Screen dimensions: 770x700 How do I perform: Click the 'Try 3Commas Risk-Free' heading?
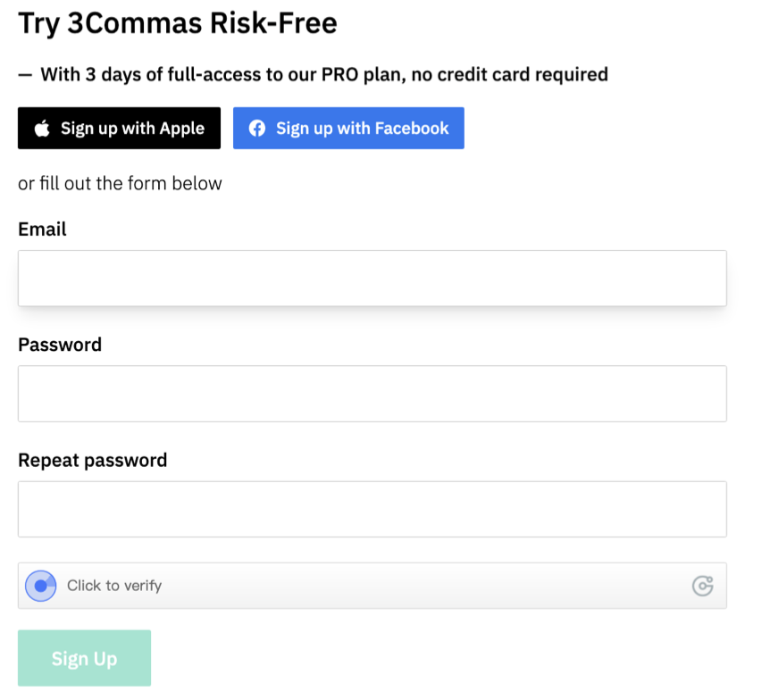tap(178, 22)
